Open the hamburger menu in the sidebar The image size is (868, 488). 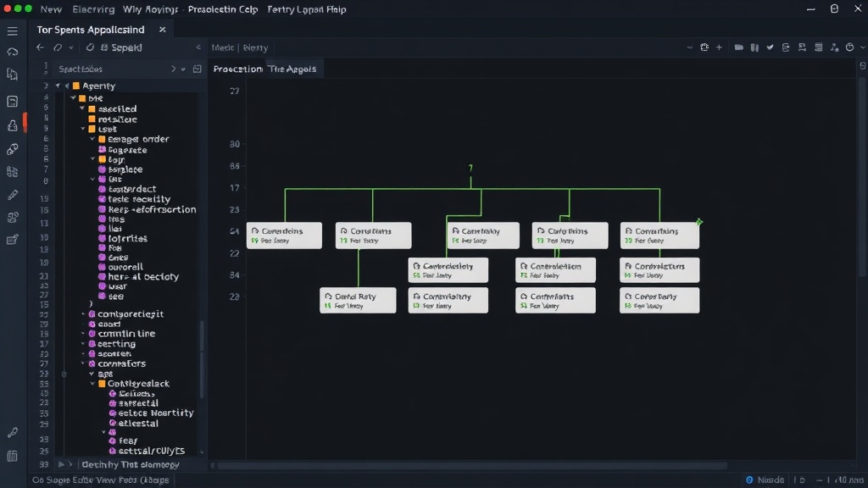point(12,31)
